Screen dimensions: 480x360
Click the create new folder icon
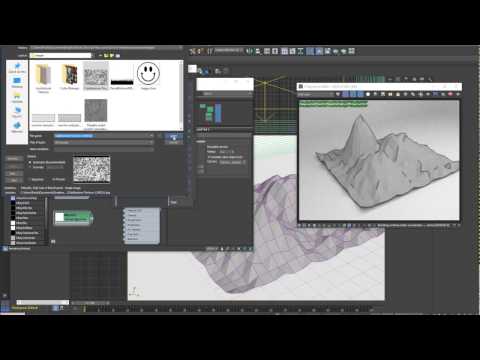[x=112, y=55]
